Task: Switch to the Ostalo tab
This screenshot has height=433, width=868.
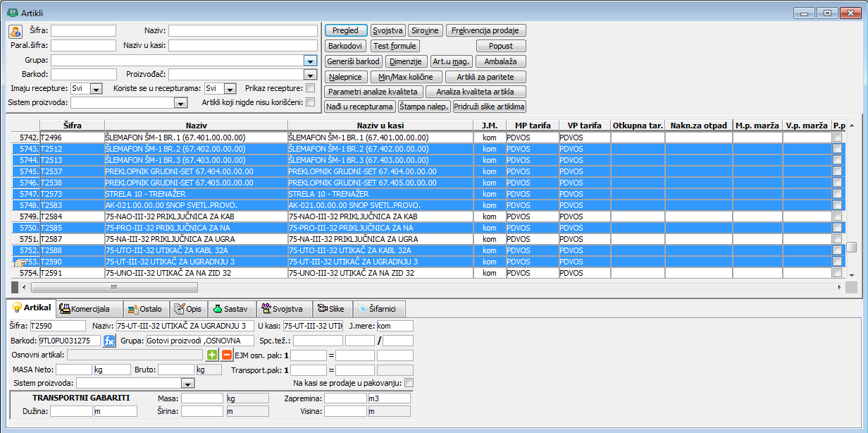Action: pos(146,309)
